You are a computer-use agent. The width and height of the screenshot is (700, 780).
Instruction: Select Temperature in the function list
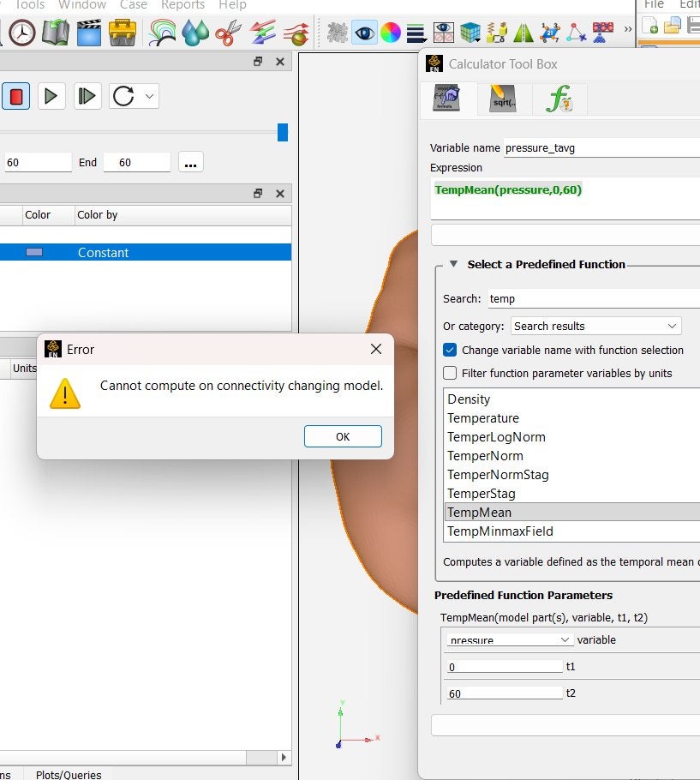[x=572, y=418]
